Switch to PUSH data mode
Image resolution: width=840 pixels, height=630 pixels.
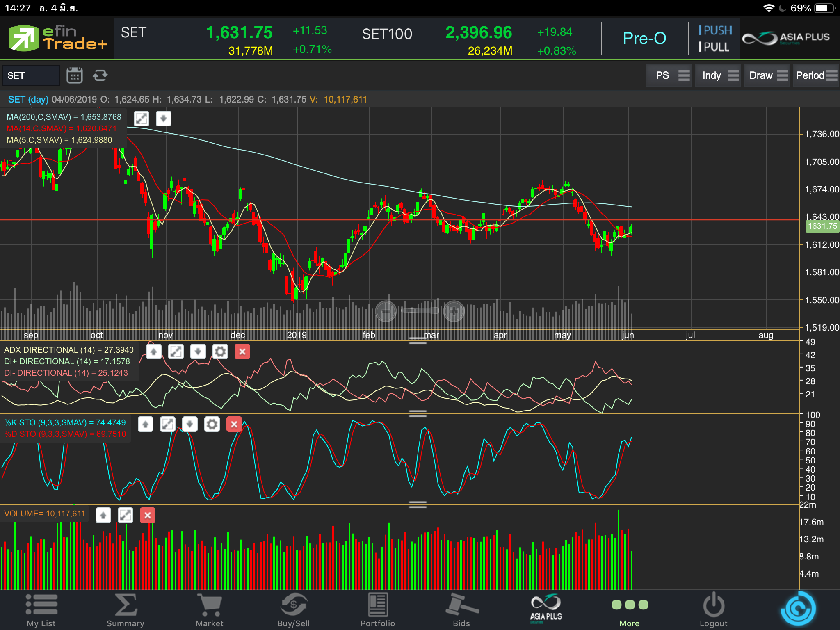[x=715, y=31]
